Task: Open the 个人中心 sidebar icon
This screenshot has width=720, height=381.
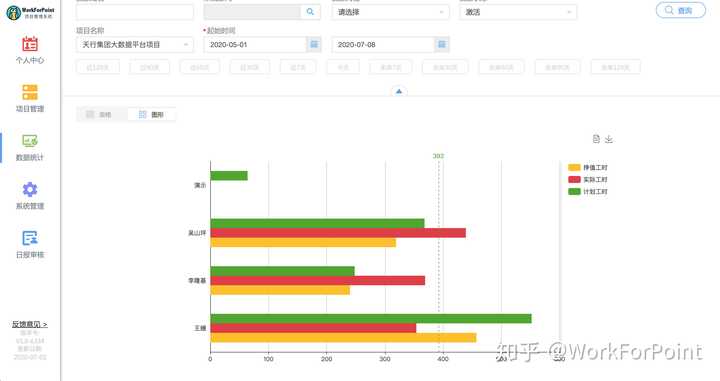Action: pos(30,44)
